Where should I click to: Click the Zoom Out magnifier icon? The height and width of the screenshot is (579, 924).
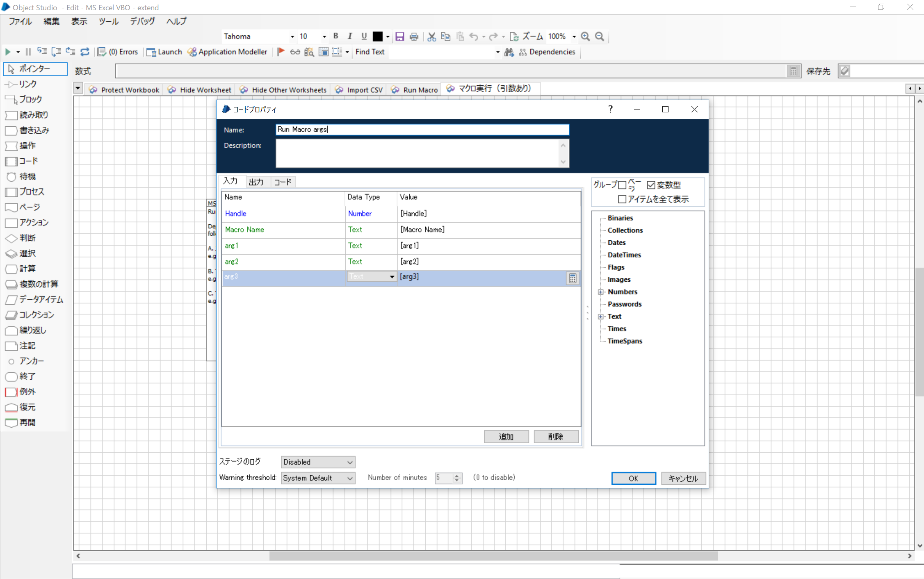[600, 36]
